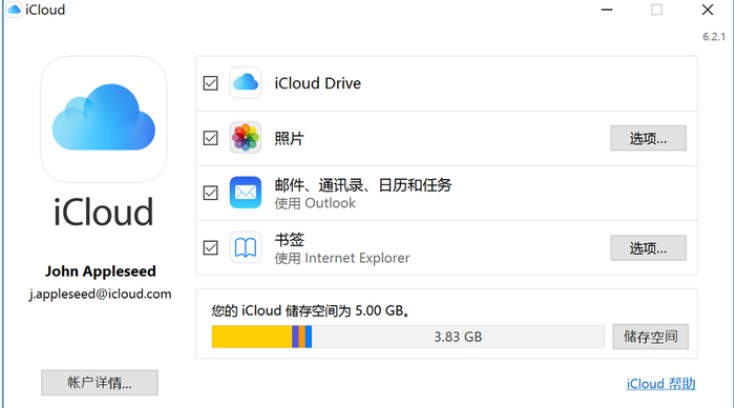Open the iCloud 帮助 link
The height and width of the screenshot is (408, 734).
click(660, 383)
